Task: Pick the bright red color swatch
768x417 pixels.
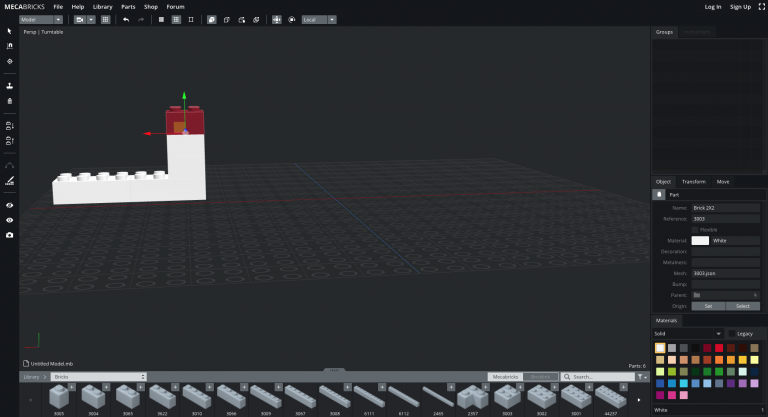Action: (x=719, y=348)
